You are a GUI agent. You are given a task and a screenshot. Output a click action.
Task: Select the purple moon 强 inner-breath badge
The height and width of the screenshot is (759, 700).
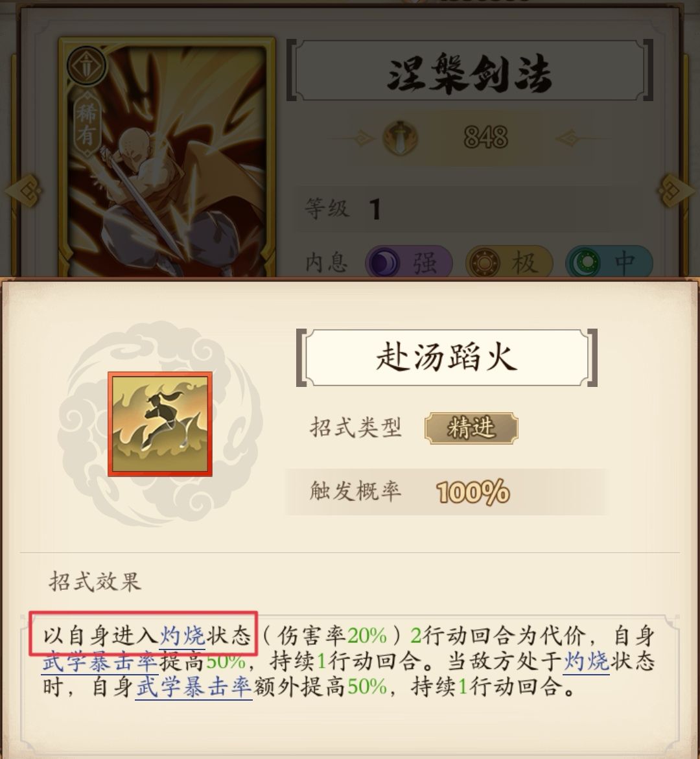coord(409,263)
